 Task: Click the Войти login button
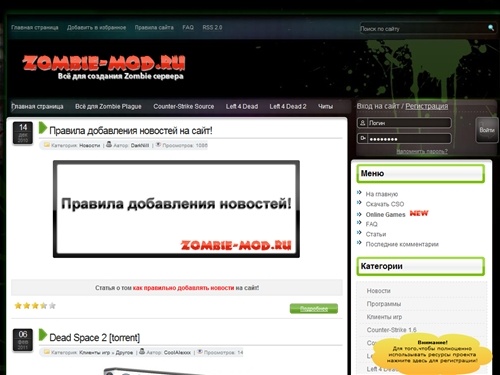[x=487, y=130]
